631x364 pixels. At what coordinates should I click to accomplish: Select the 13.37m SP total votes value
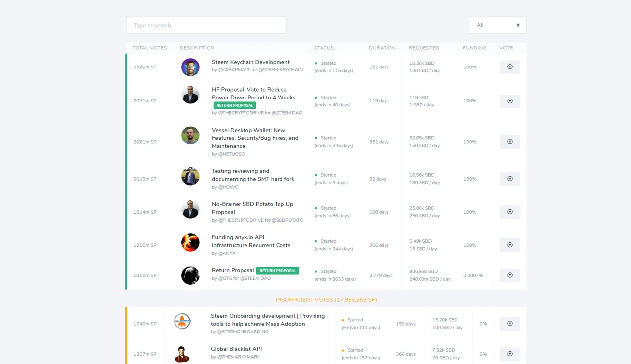click(x=145, y=354)
